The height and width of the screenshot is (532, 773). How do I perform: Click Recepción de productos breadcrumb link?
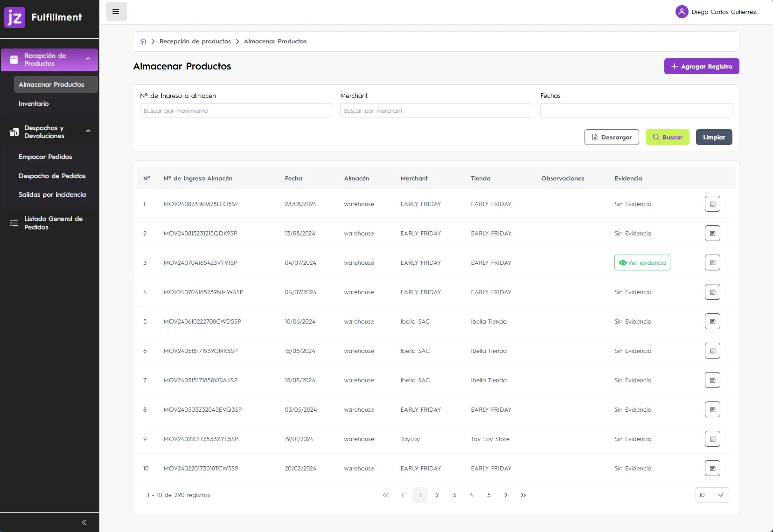195,41
